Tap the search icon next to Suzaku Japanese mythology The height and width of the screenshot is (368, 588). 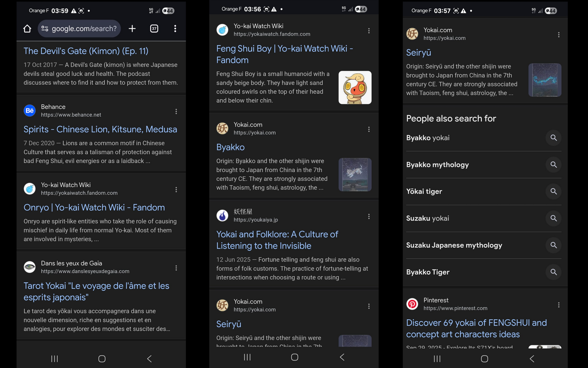[x=553, y=245]
